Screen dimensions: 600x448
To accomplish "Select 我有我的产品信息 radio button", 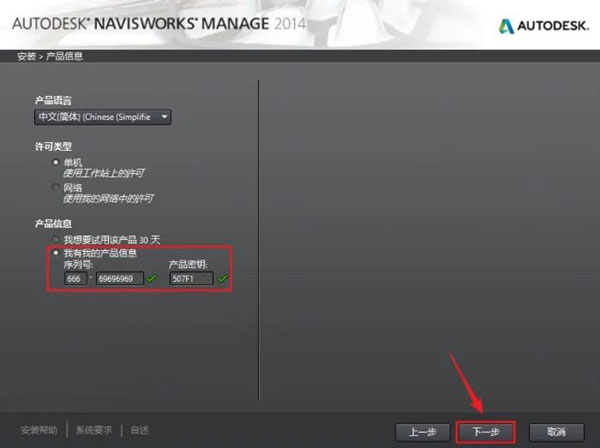I will (56, 253).
